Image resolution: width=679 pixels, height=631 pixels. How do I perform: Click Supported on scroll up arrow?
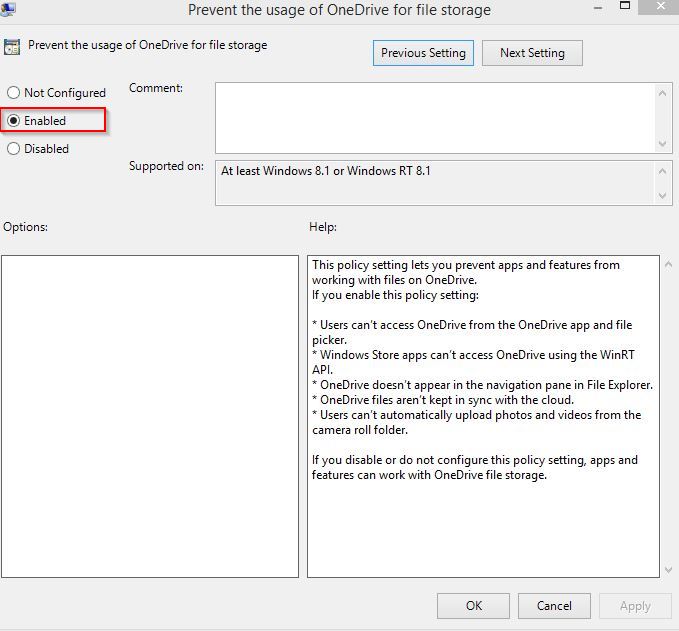coord(662,171)
